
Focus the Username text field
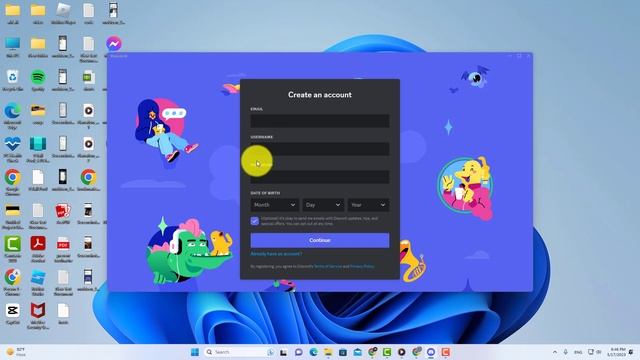[x=320, y=149]
